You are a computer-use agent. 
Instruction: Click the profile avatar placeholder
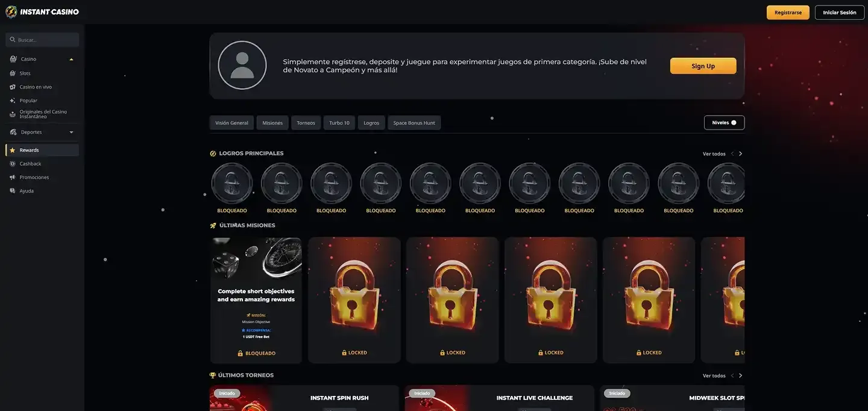point(242,65)
